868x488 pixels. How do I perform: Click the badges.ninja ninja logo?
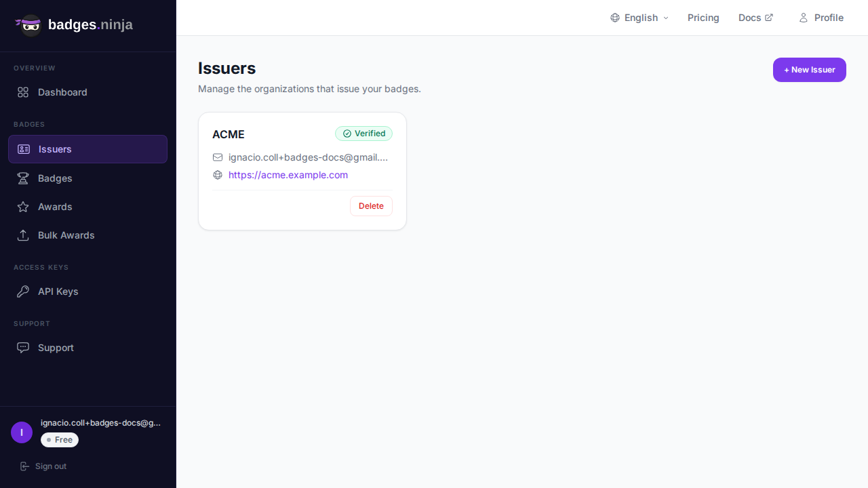pyautogui.click(x=29, y=25)
